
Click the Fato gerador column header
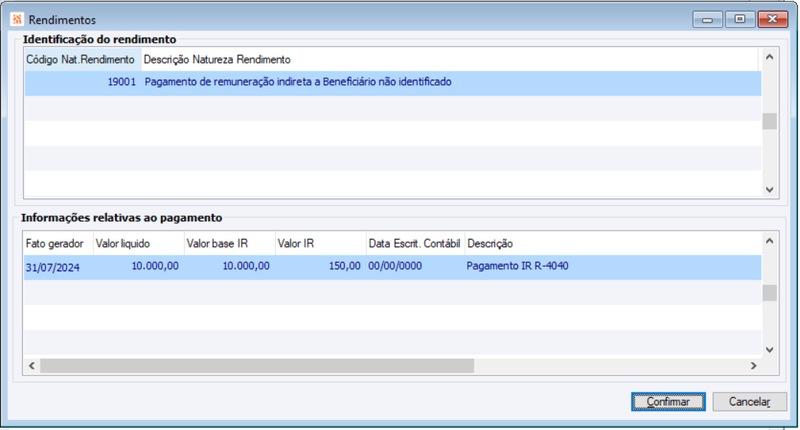(x=58, y=244)
